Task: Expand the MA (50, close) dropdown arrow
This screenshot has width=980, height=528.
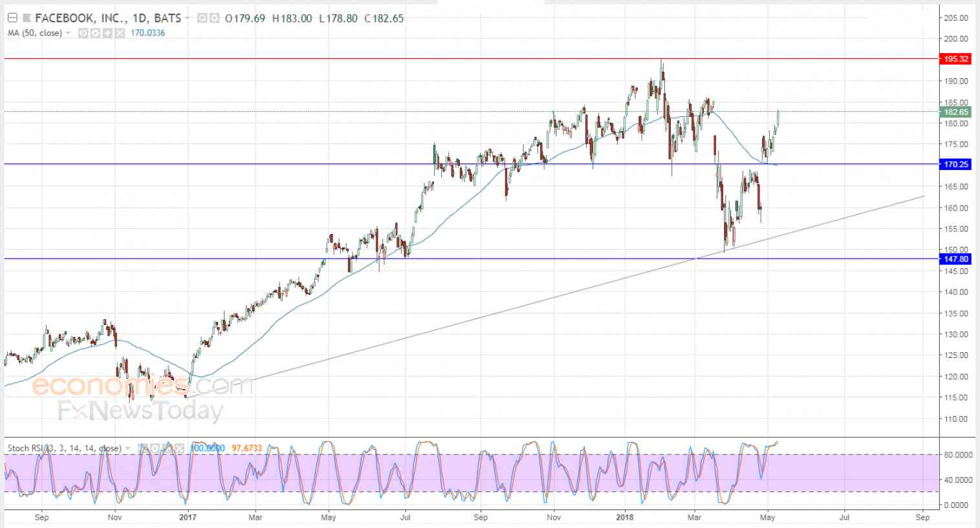Action: tap(69, 33)
